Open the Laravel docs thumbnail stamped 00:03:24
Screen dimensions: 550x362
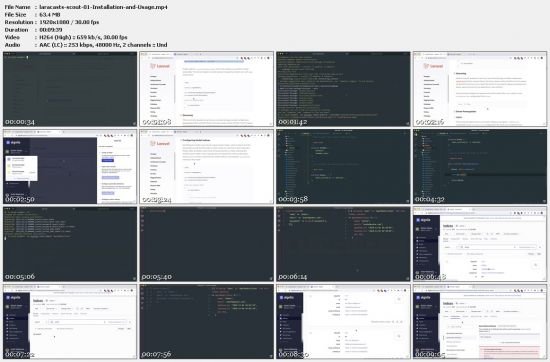(x=207, y=167)
